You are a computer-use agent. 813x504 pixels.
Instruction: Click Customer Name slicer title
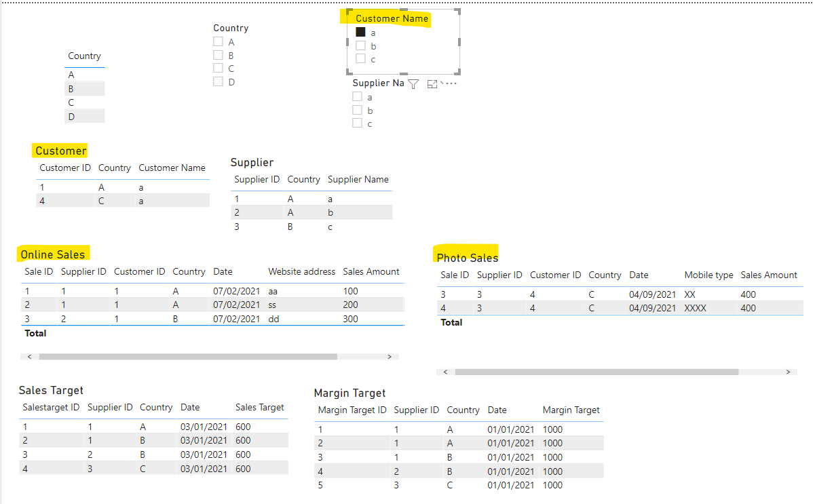click(392, 19)
